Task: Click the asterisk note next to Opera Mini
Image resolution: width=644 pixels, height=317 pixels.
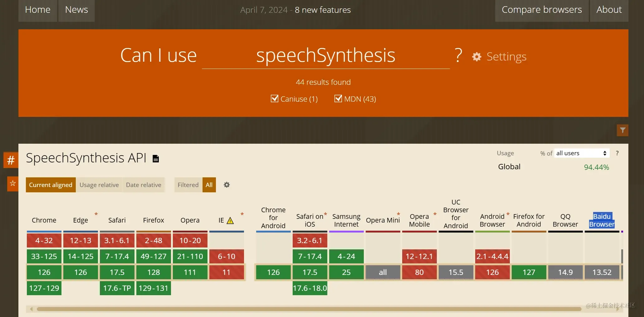Action: [398, 214]
